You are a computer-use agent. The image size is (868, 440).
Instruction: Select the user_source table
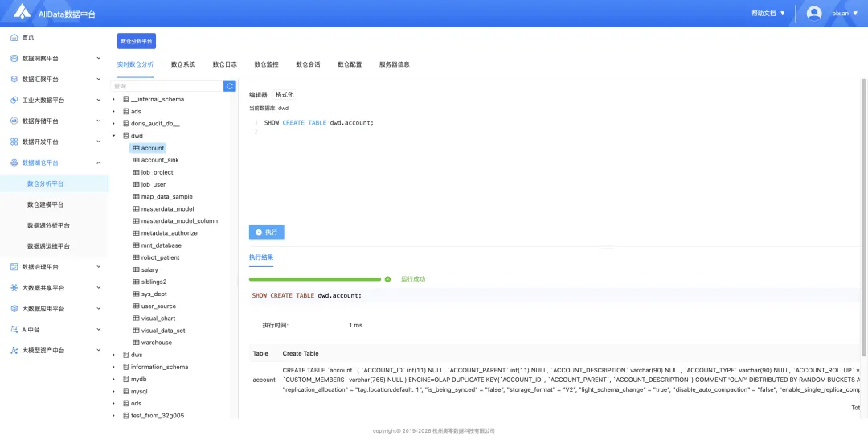click(158, 306)
